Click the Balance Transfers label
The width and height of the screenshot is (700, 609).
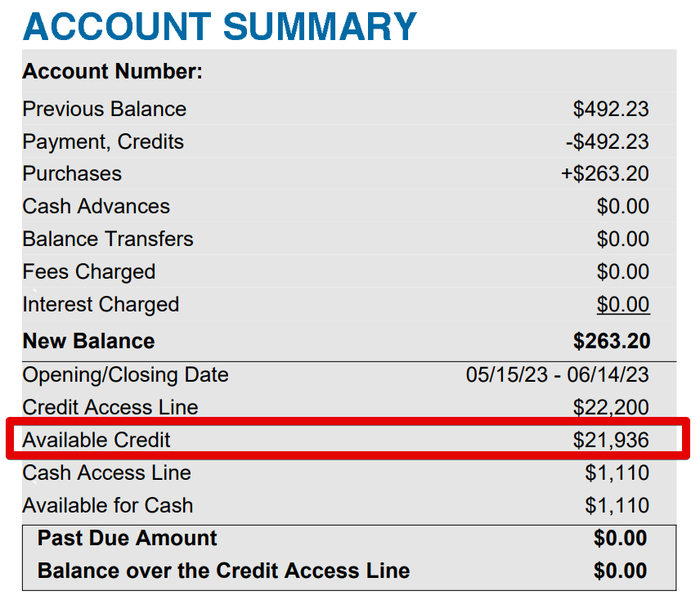coord(108,239)
